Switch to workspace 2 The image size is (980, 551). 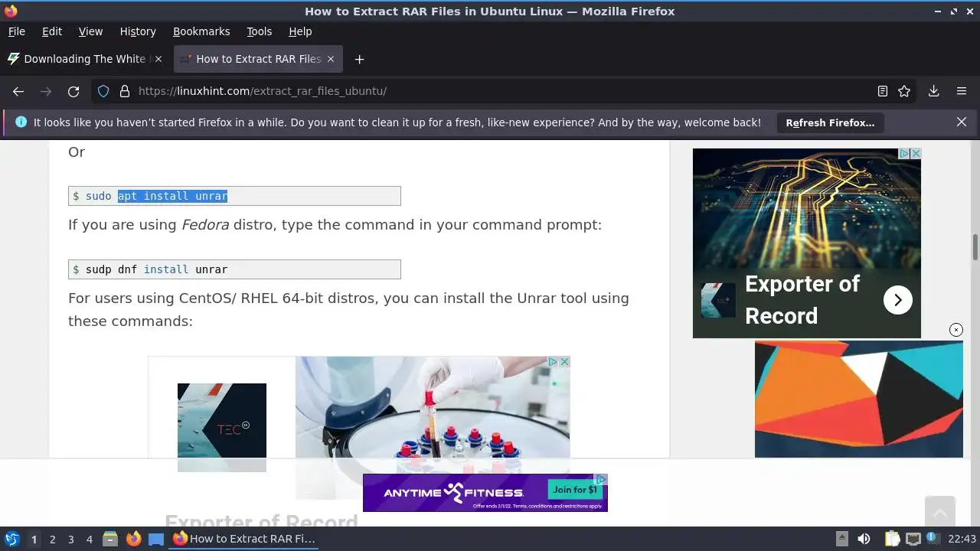[x=52, y=539]
